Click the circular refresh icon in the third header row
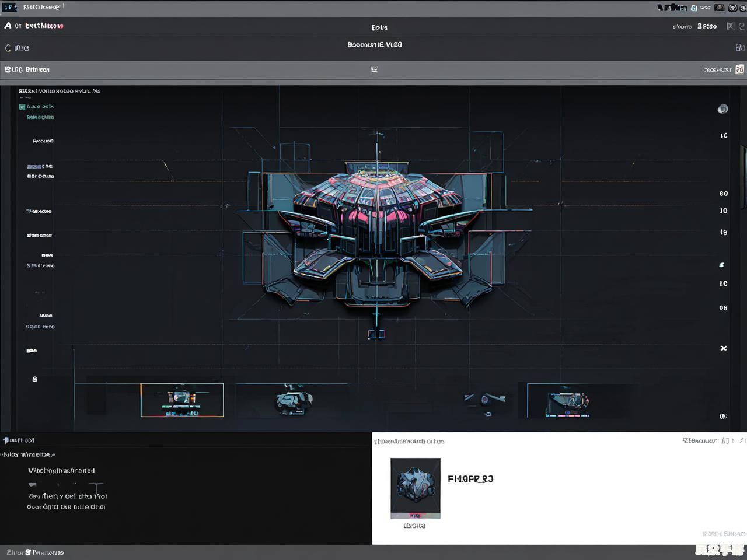The height and width of the screenshot is (560, 747). click(8, 48)
